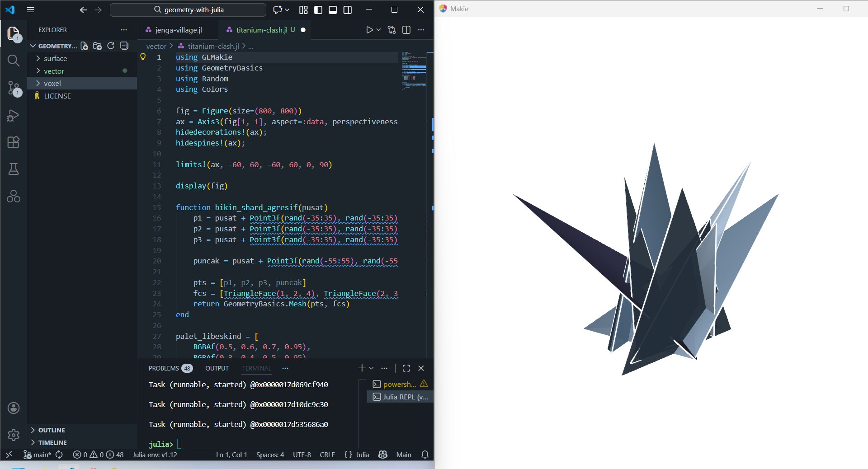Expand the surface folder
Screen dimensions: 868x469
55,59
